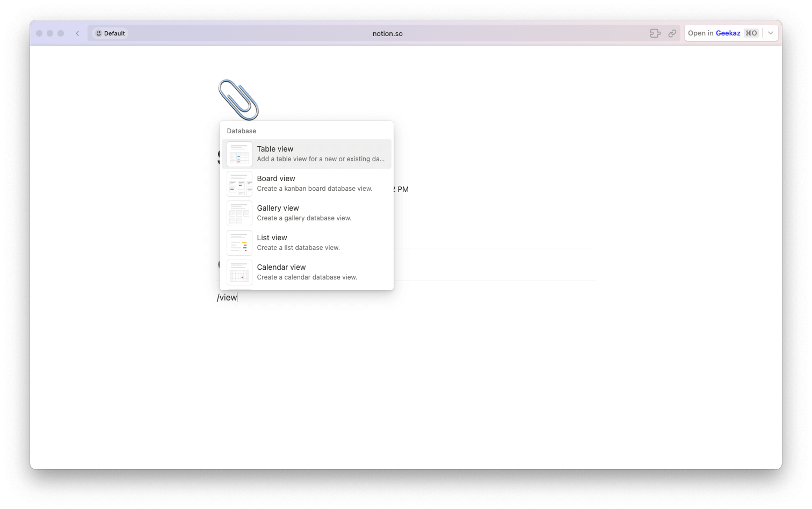Click the Gallery view grid icon
The height and width of the screenshot is (509, 812).
240,213
